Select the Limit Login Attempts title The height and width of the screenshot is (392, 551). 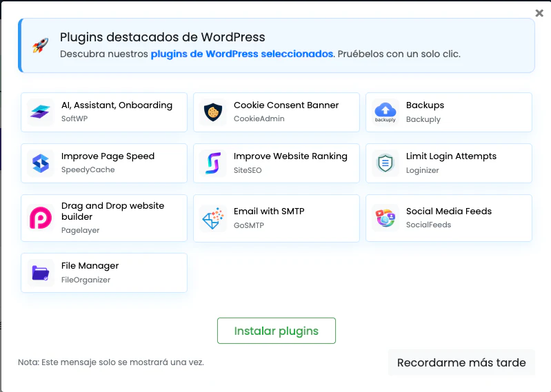[451, 156]
